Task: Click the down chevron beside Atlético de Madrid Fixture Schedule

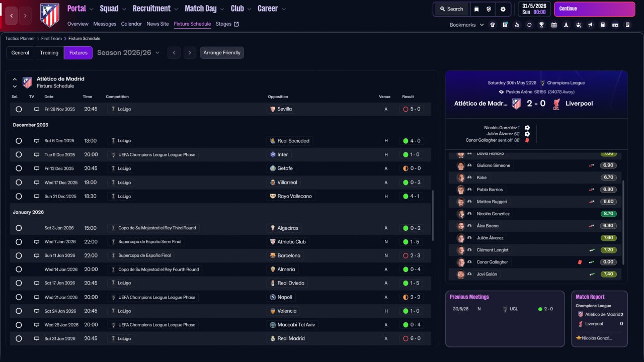Action: point(15,86)
